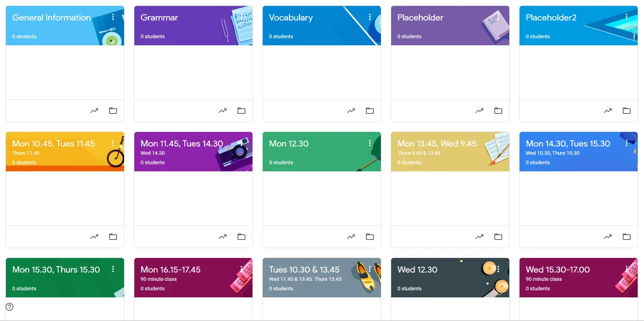Click the folder icon on Placeholder card
Viewport: 644px width, 321px height.
498,111
